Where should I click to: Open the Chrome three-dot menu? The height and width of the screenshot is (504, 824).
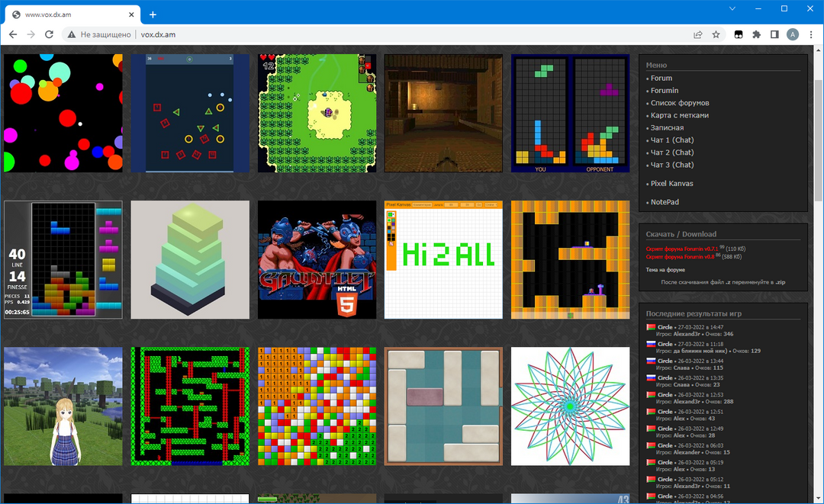tap(811, 34)
